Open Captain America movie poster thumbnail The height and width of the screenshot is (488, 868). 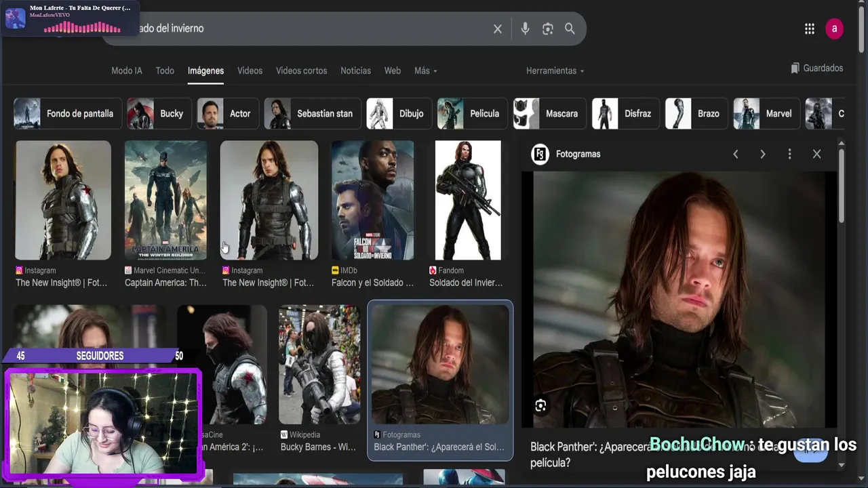pyautogui.click(x=165, y=200)
